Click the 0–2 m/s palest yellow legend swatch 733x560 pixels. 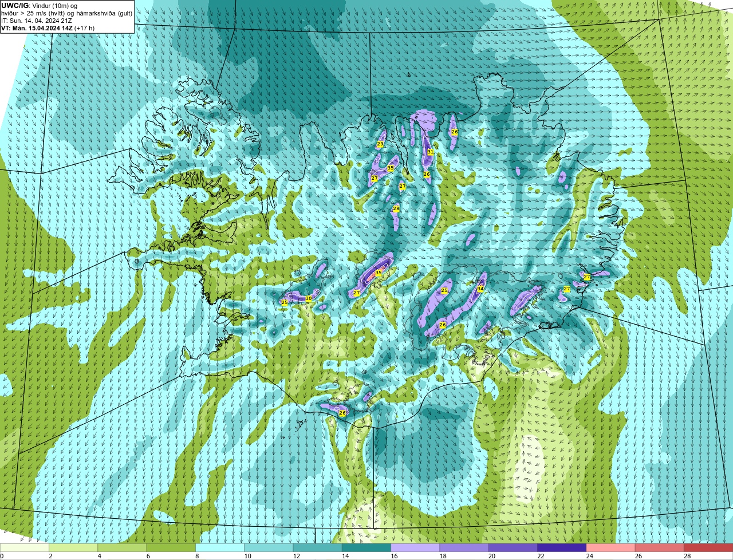point(25,547)
